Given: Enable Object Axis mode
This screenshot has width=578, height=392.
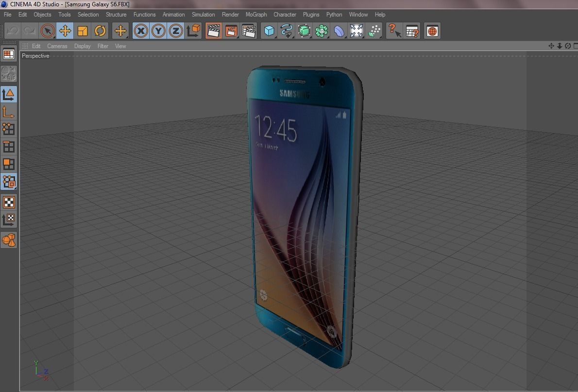Looking at the screenshot, I should [9, 112].
